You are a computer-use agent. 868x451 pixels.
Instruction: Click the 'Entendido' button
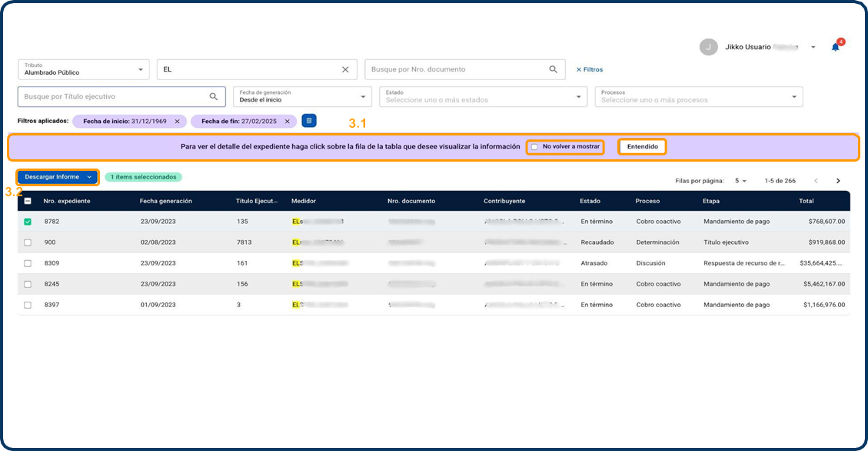(642, 146)
